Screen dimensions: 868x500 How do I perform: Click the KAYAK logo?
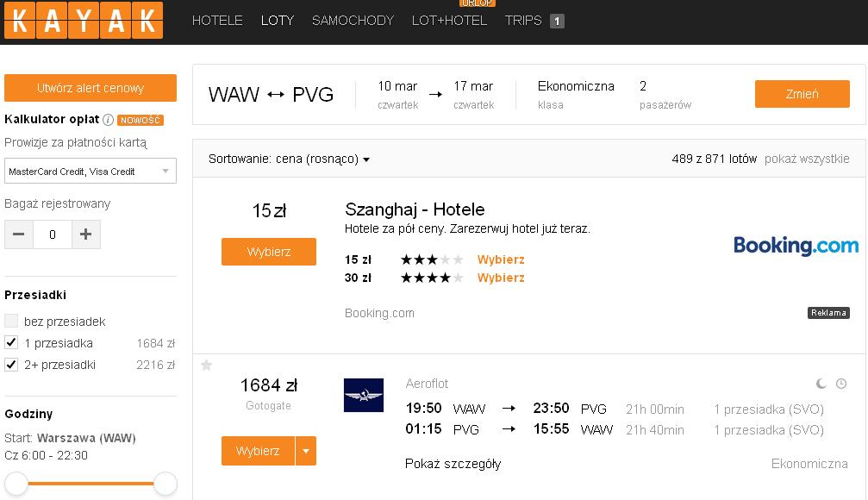pos(84,20)
